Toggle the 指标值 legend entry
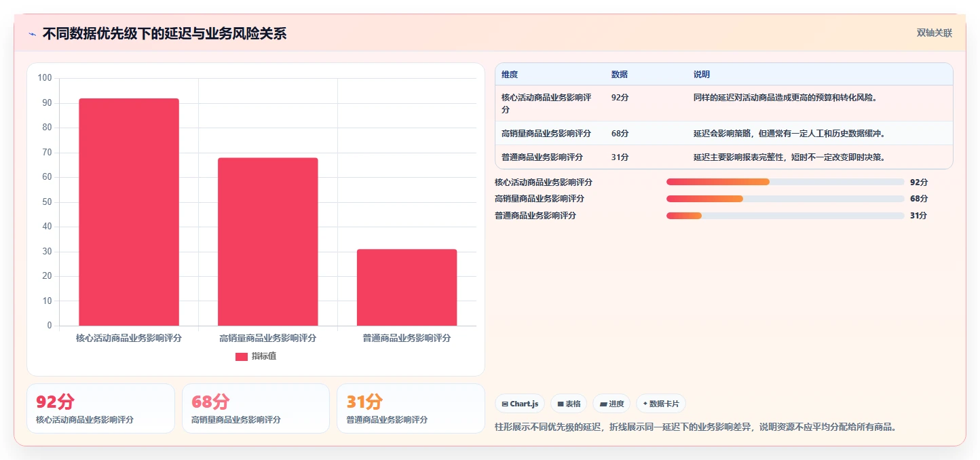 click(x=256, y=356)
